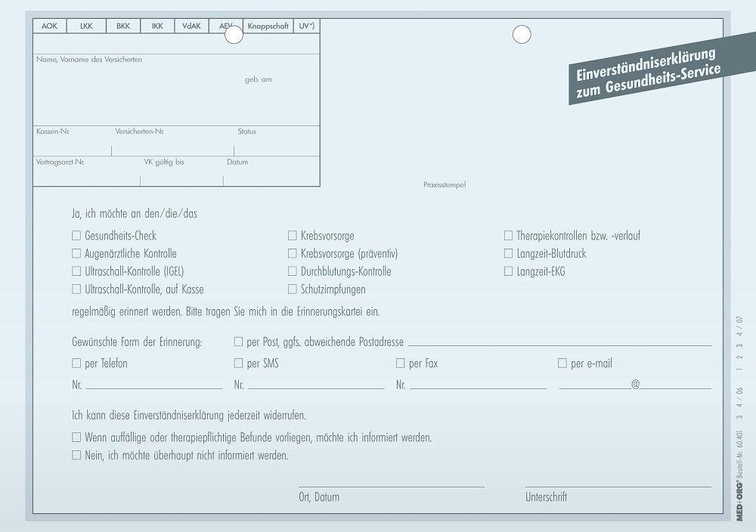Click the VK gültig bis field
Image resolution: width=756 pixels, height=532 pixels.
(181, 172)
